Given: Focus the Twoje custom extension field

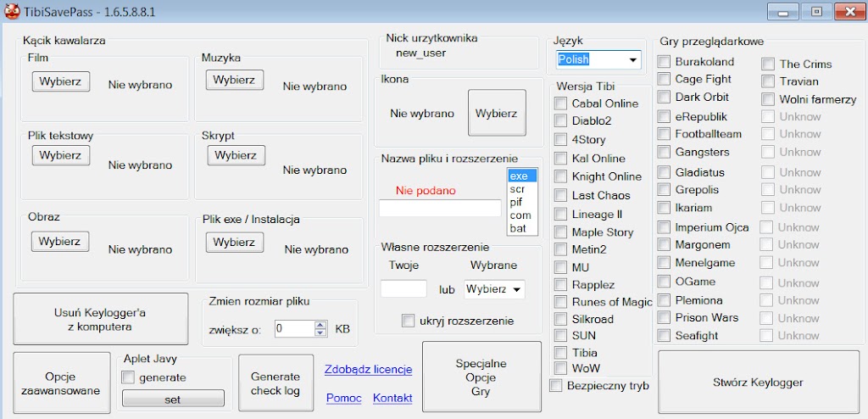Looking at the screenshot, I should coord(403,288).
